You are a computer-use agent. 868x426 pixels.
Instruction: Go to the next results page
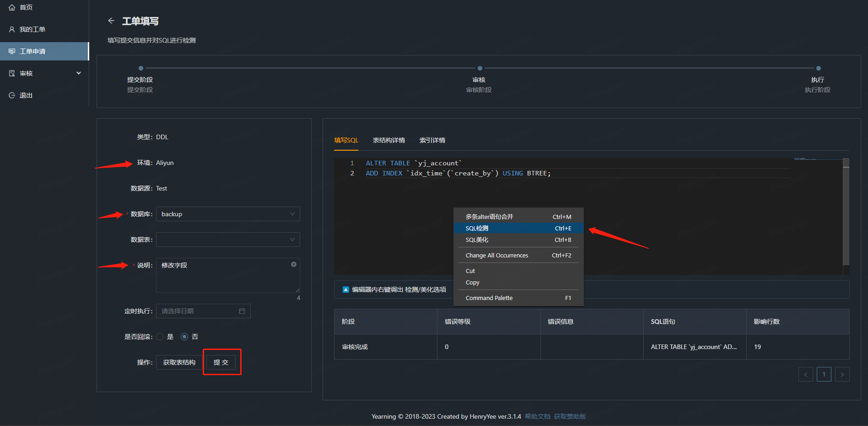(x=842, y=374)
